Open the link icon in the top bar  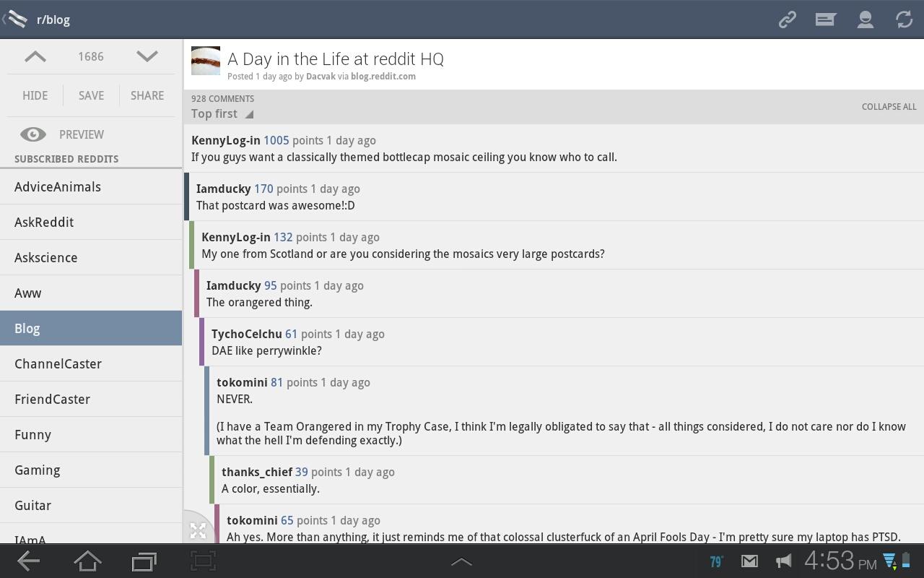787,20
